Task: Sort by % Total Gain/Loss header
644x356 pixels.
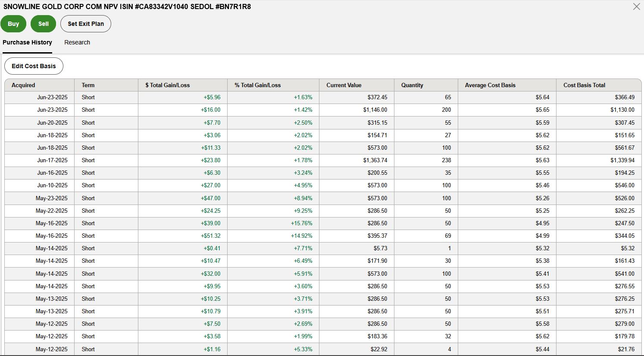Action: click(x=257, y=85)
